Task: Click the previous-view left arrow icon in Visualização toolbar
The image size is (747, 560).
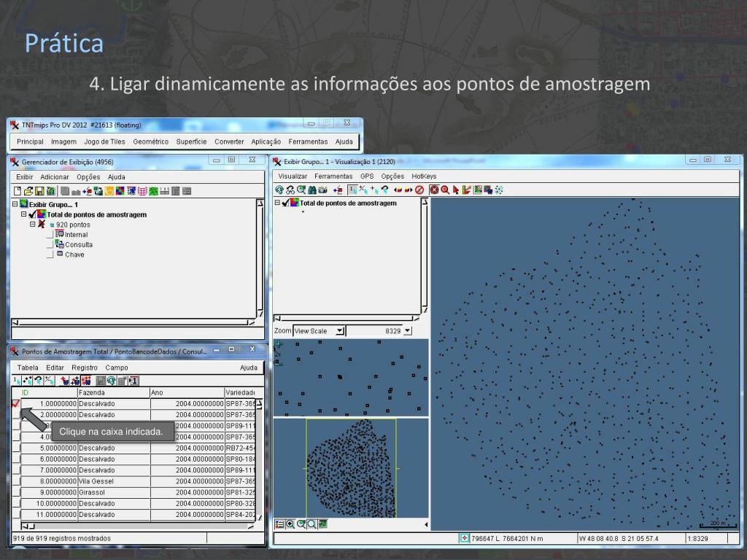Action: coord(398,190)
